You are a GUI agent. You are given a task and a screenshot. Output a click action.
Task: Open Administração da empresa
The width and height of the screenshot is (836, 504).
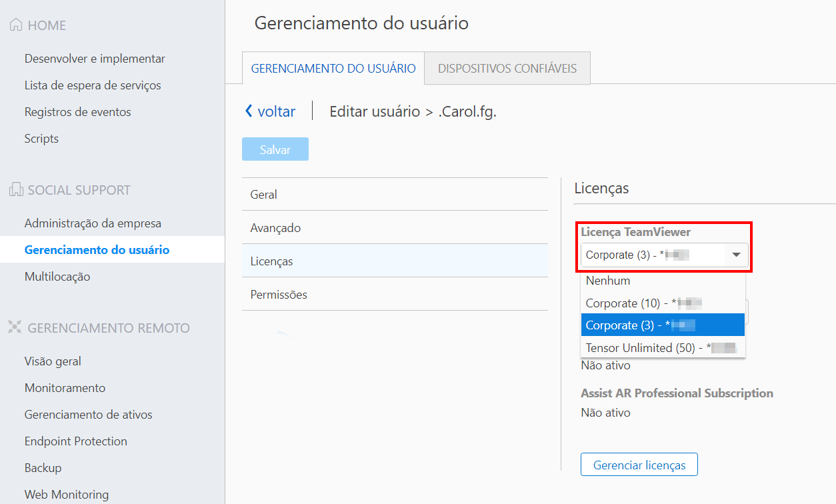(x=93, y=223)
